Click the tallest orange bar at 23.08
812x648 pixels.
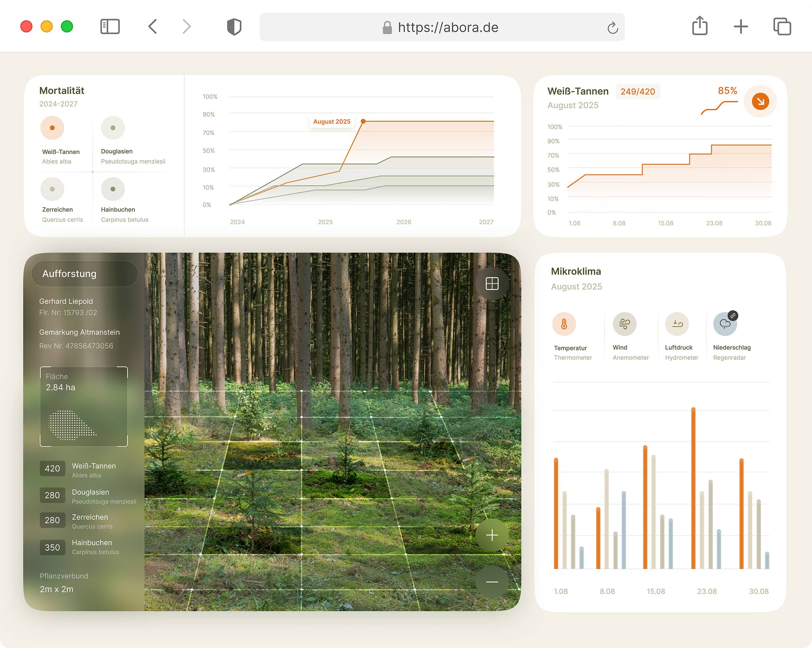pyautogui.click(x=693, y=488)
